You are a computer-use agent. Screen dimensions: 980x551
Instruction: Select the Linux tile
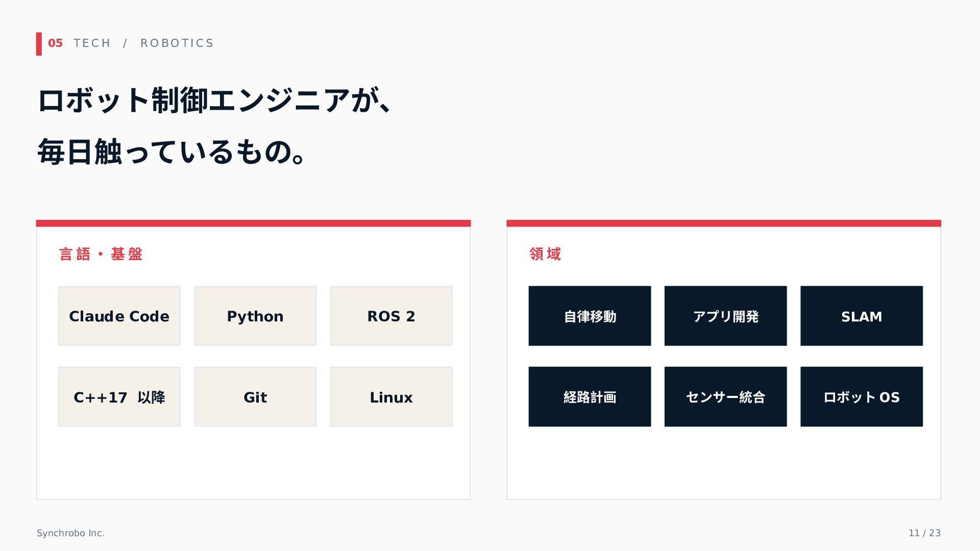pos(391,396)
